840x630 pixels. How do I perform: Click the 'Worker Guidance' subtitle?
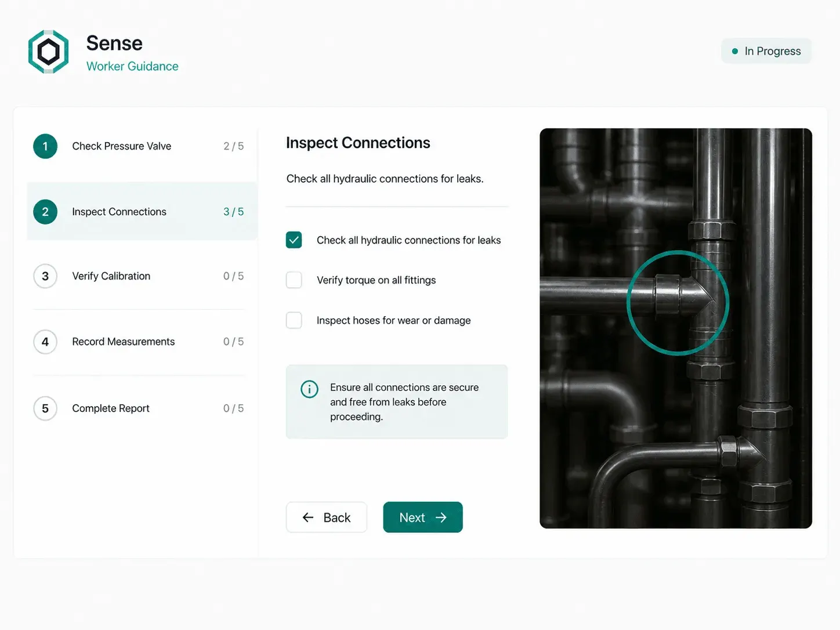click(132, 66)
